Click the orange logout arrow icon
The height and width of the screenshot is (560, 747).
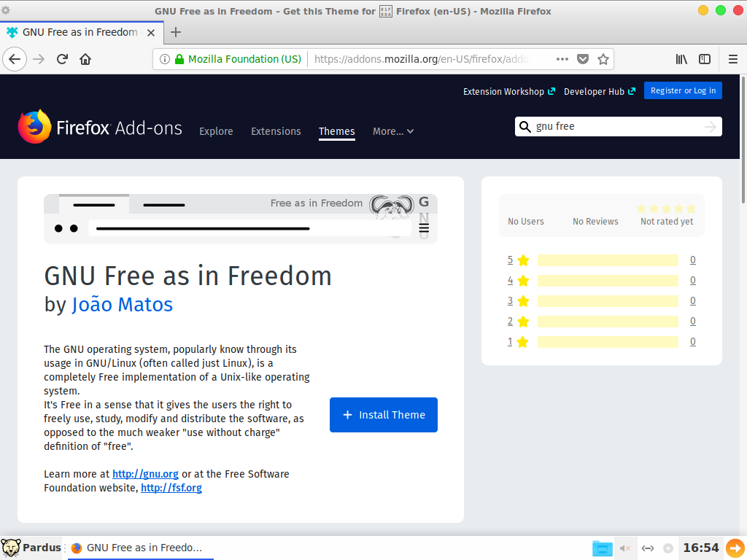[x=735, y=548]
